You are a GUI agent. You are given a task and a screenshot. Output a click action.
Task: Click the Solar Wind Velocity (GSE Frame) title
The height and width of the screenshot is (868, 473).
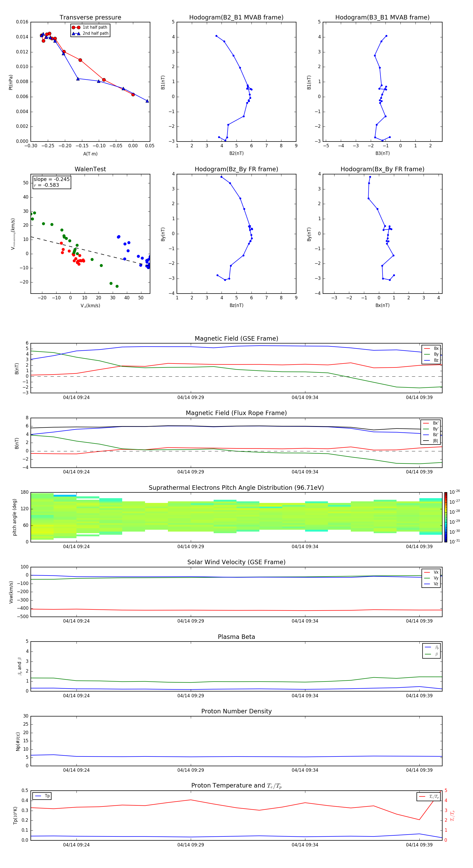(236, 562)
